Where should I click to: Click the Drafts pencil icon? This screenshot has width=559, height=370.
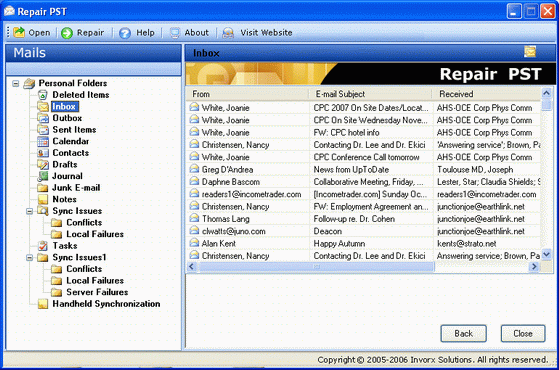43,165
